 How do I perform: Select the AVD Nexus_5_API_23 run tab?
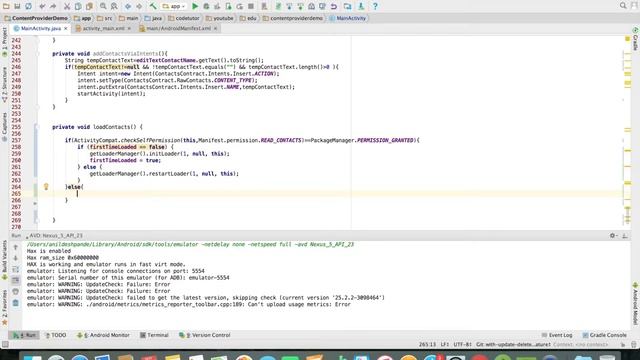(55, 236)
